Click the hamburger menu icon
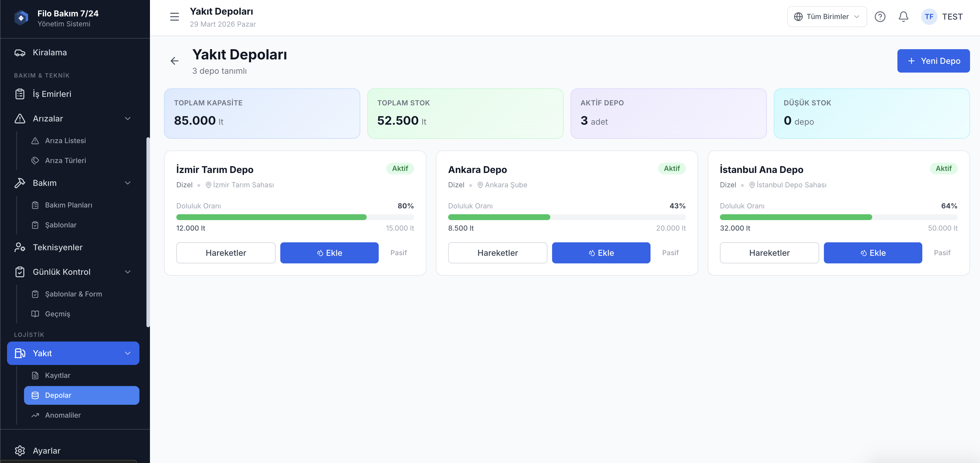 tap(174, 17)
